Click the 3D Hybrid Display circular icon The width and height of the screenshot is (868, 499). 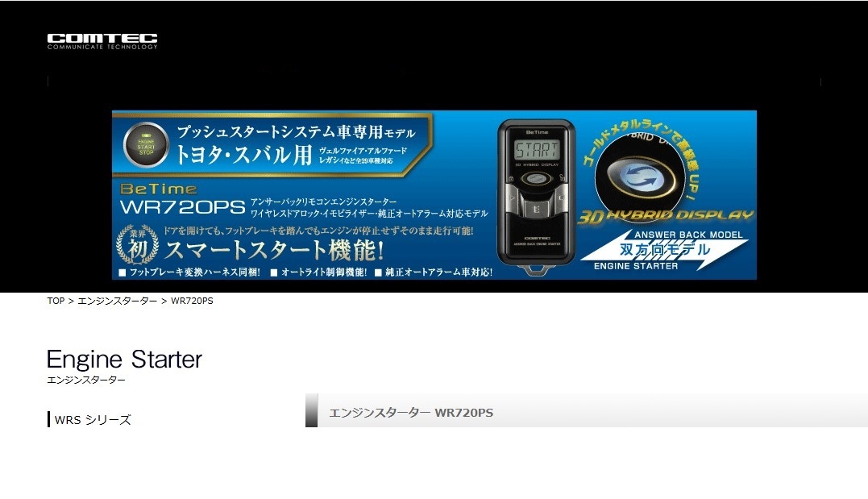[x=642, y=178]
